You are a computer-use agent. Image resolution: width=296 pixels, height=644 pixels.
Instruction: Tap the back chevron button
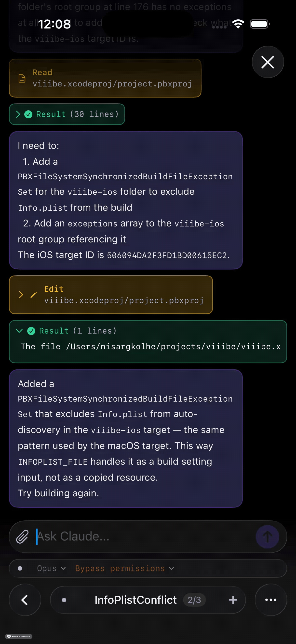(25, 600)
